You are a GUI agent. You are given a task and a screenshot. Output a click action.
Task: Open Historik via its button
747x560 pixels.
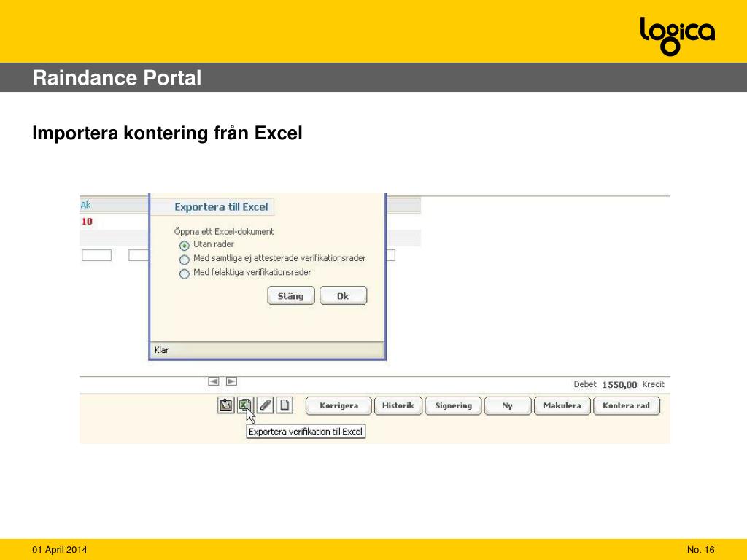tap(398, 405)
